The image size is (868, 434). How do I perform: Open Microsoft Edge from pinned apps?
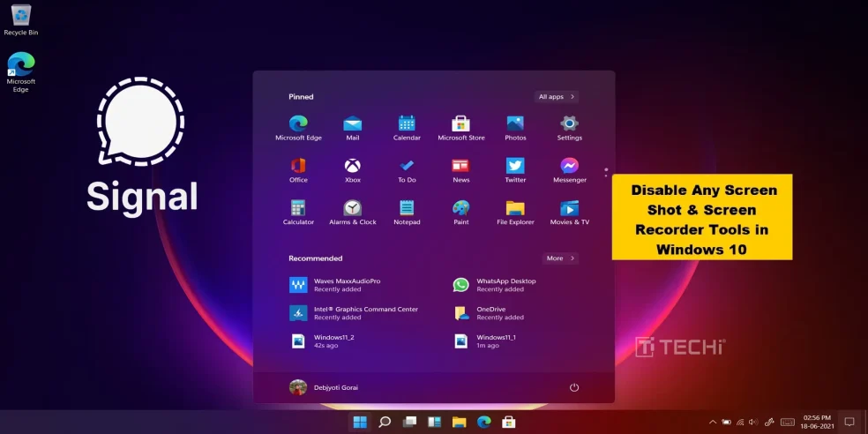tap(298, 123)
